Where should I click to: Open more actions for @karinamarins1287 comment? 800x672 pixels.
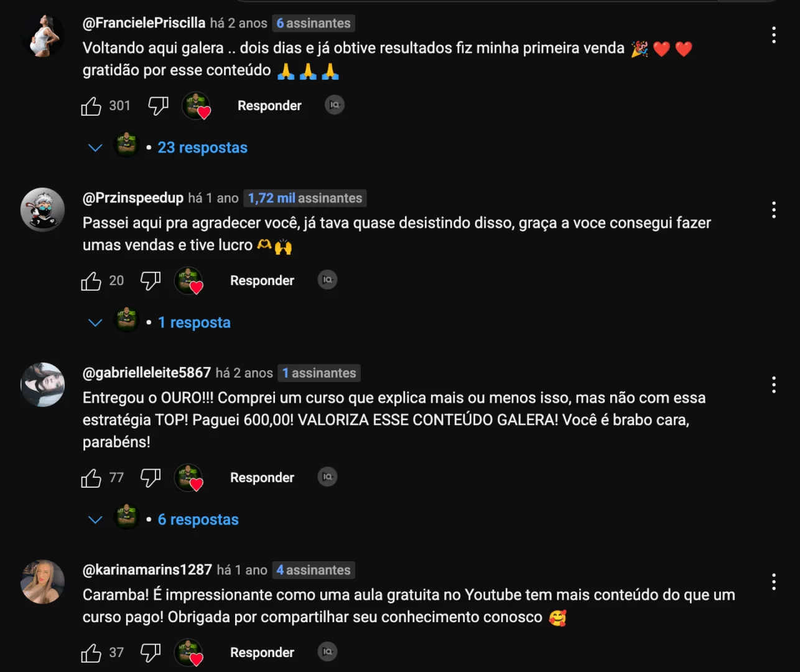[774, 582]
